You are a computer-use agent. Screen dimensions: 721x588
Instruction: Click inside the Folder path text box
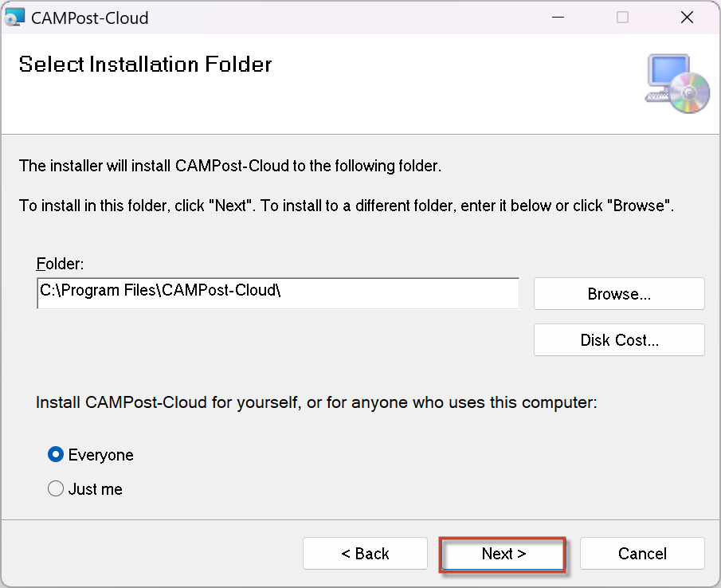278,293
